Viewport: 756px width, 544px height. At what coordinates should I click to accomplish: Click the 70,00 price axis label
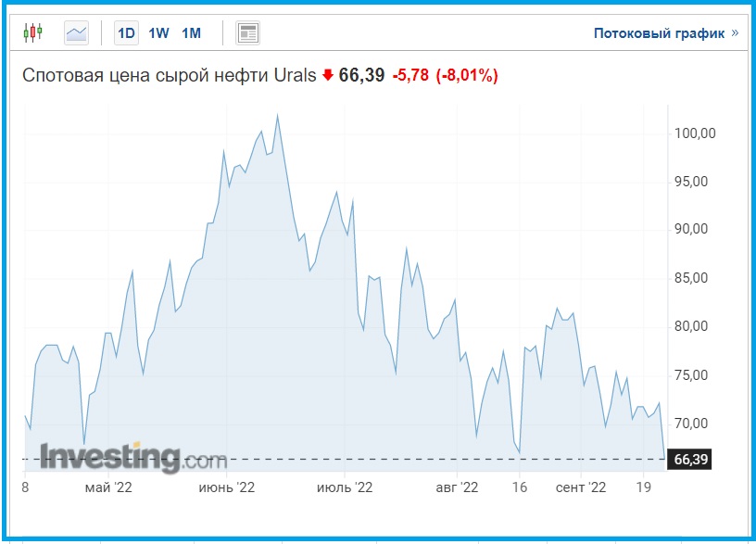coord(691,423)
